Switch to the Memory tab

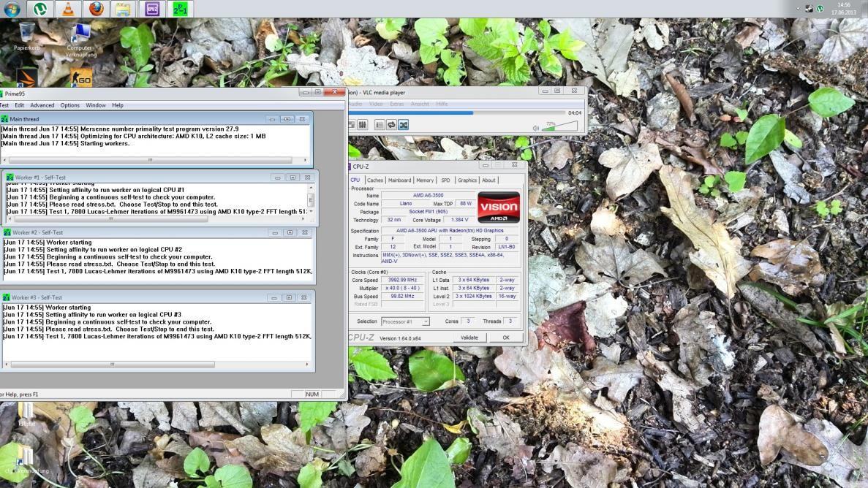pyautogui.click(x=425, y=180)
